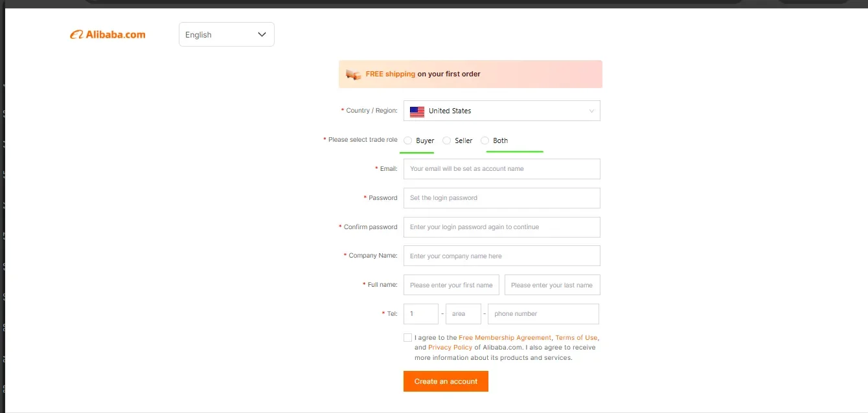Click the Email address input field
The width and height of the screenshot is (868, 413).
point(501,168)
